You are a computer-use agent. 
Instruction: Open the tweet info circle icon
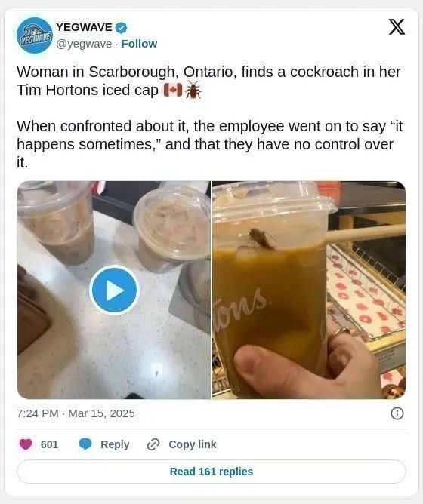(397, 413)
